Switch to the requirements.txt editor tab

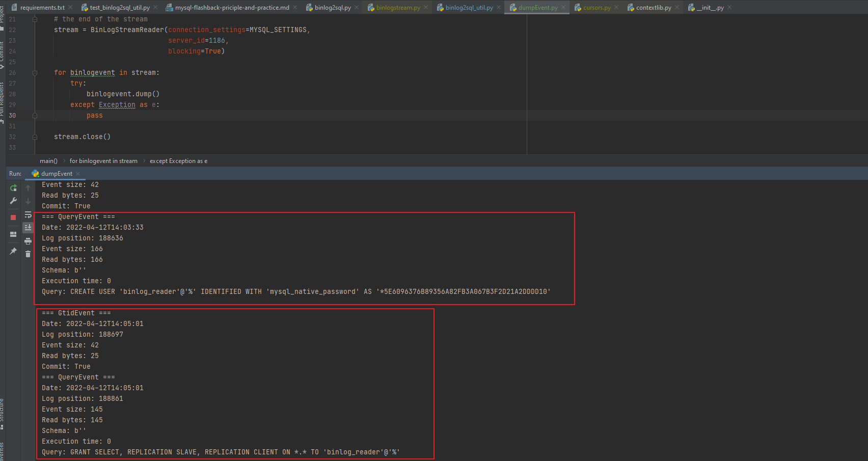tap(42, 8)
